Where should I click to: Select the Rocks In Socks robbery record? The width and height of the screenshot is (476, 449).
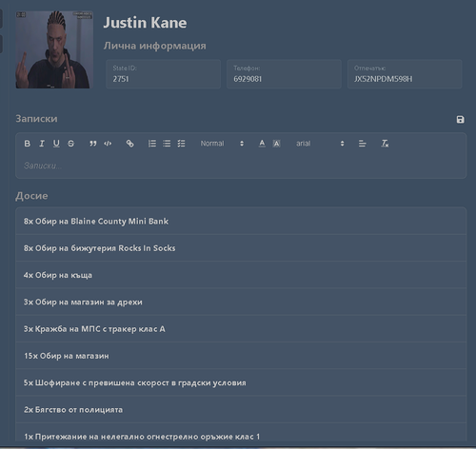tap(241, 248)
